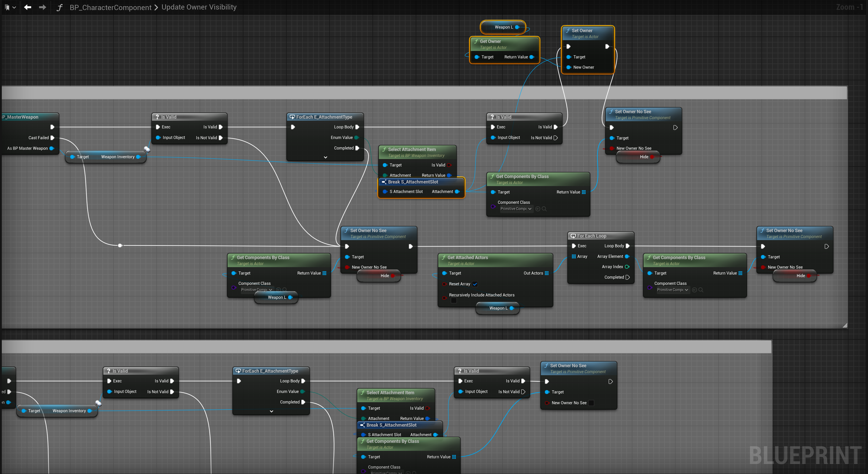The image size is (868, 474).
Task: Check the New Owner No See box in bottom node
Action: click(591, 403)
